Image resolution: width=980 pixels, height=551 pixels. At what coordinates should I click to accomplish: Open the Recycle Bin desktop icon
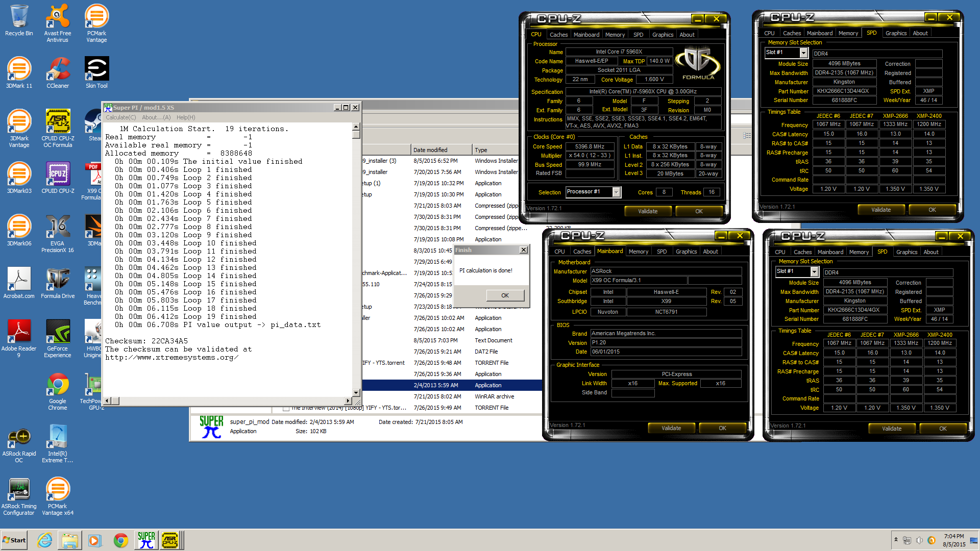point(19,20)
